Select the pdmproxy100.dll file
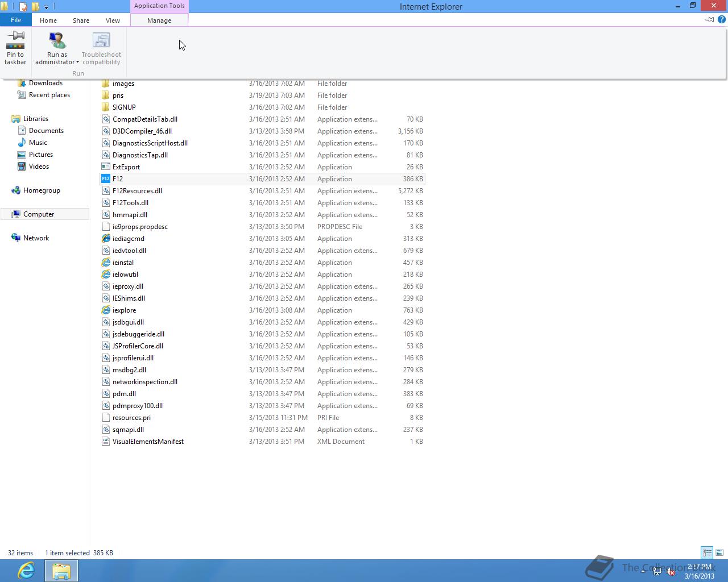The image size is (728, 582). click(262, 406)
